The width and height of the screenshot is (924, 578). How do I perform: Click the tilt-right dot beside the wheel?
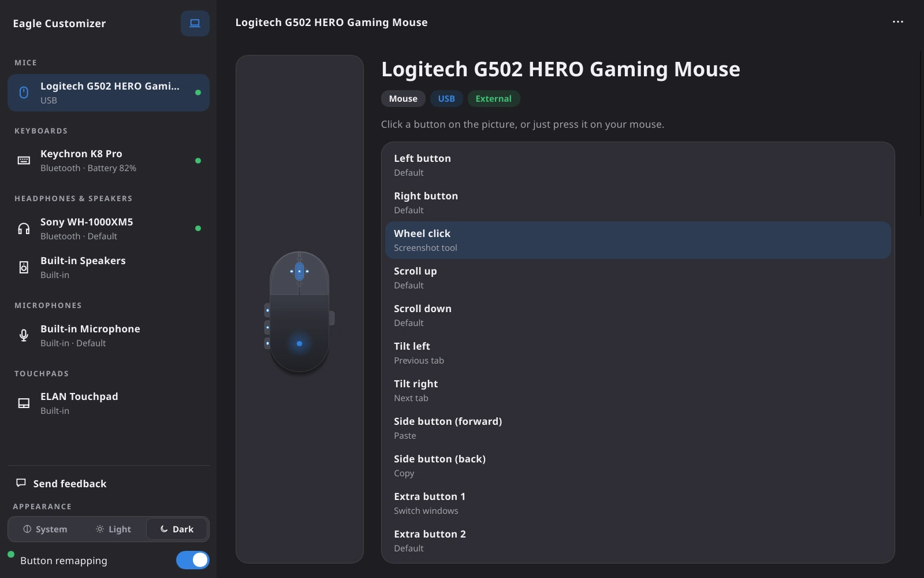point(307,271)
